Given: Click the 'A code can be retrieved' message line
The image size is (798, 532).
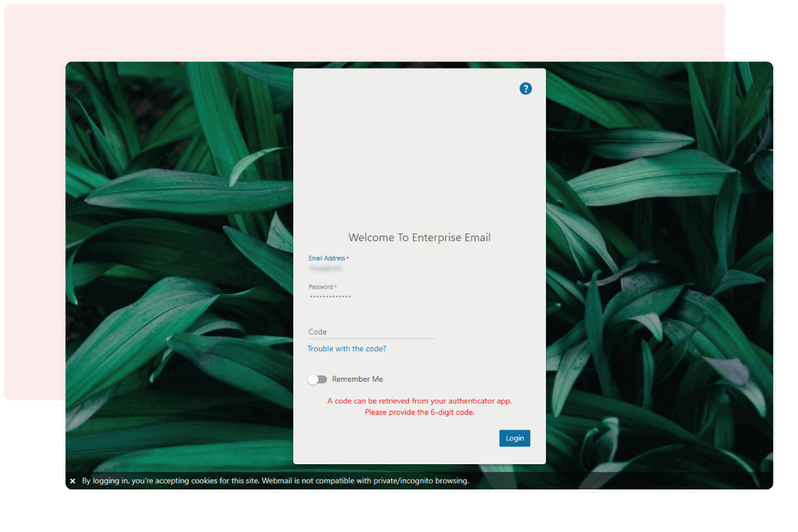Looking at the screenshot, I should 420,401.
